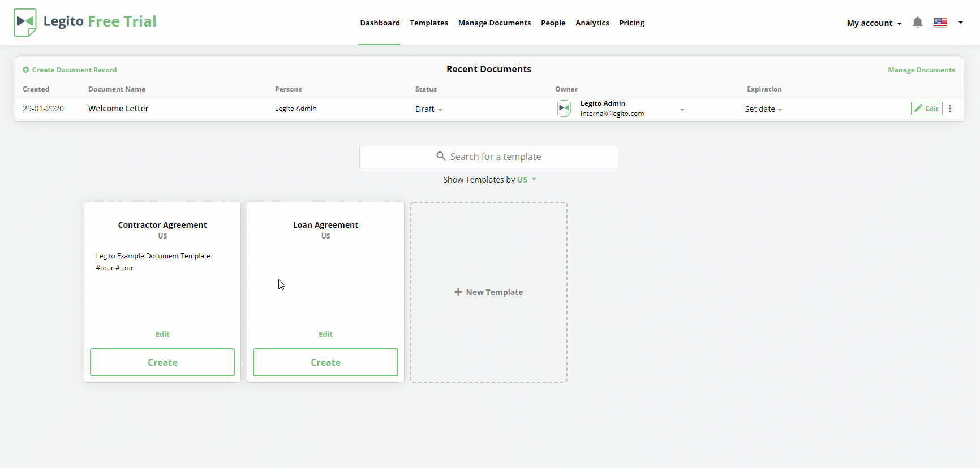The width and height of the screenshot is (980, 468).
Task: Click the magnifier icon in template search
Action: pos(441,156)
